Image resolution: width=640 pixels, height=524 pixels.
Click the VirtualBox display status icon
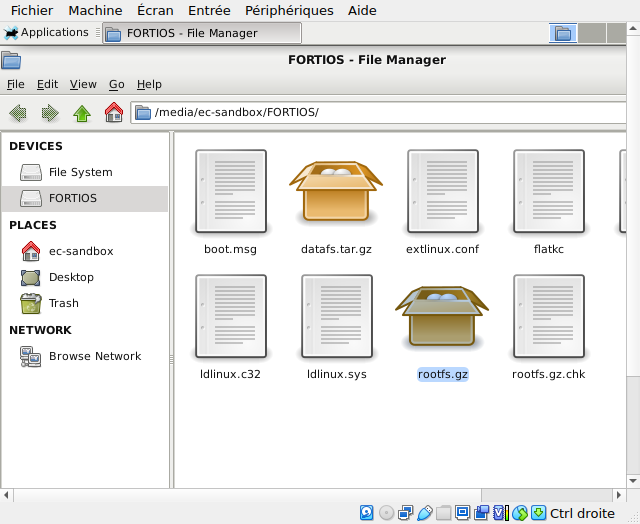click(462, 512)
